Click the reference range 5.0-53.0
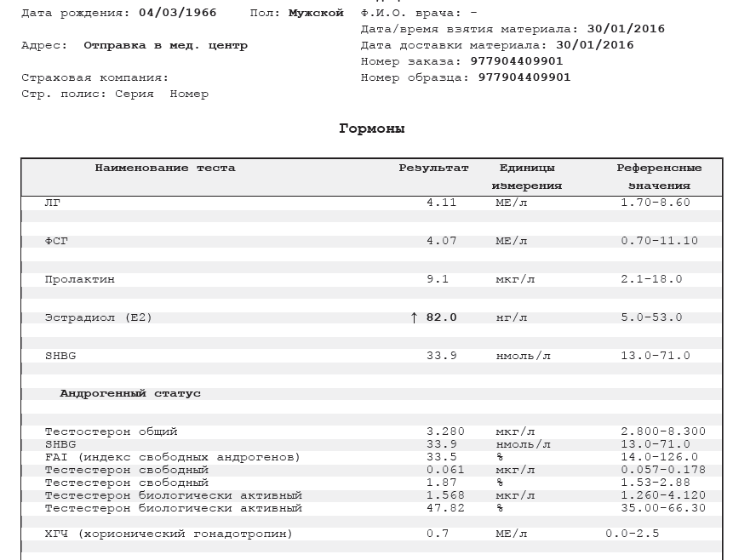Viewport: 733px width, 560px height. tap(651, 317)
